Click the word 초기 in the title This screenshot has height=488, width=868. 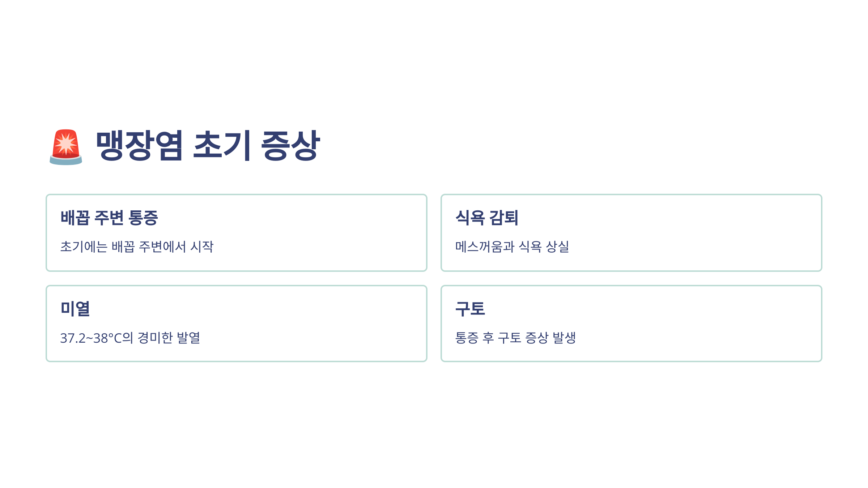pyautogui.click(x=222, y=145)
